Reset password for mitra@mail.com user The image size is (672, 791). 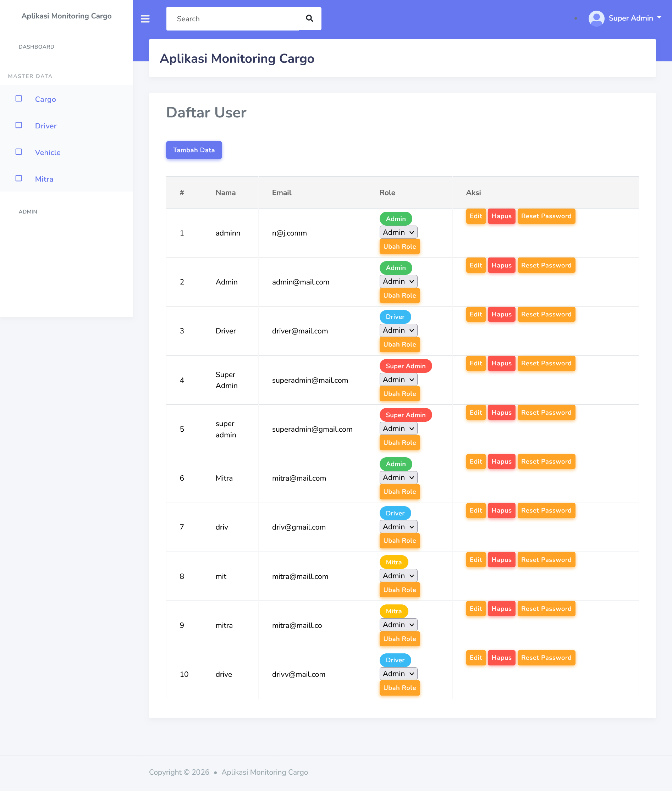pos(546,461)
